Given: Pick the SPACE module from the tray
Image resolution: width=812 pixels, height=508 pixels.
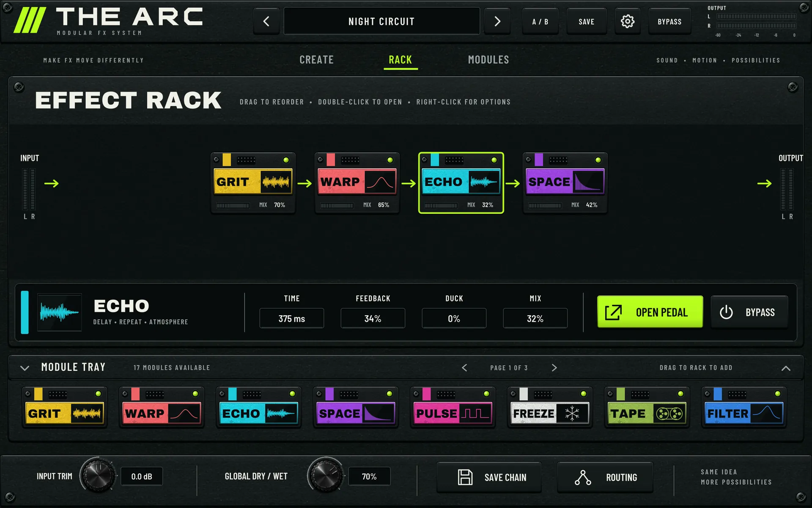Looking at the screenshot, I should [x=356, y=407].
